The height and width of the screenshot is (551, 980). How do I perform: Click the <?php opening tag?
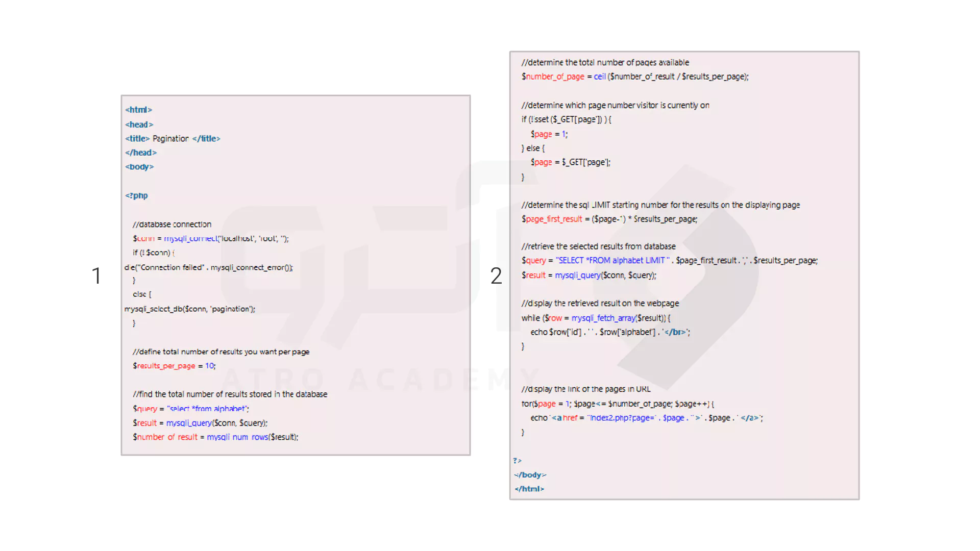[136, 195]
